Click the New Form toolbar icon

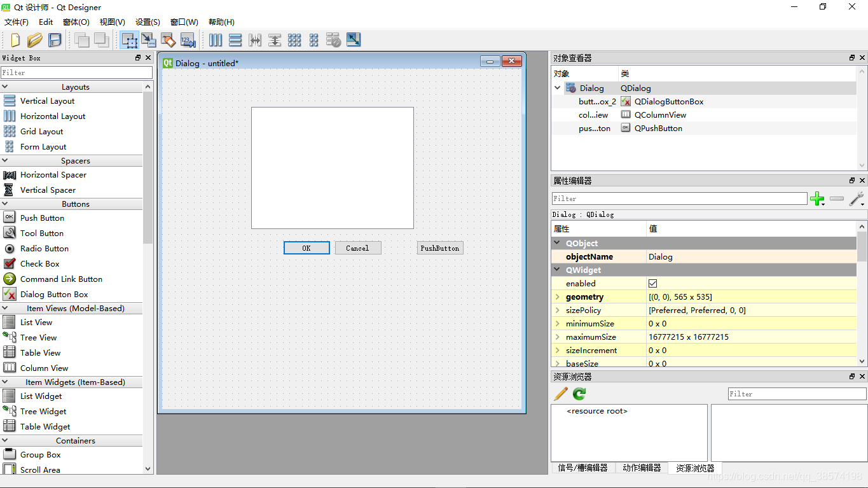[x=15, y=40]
